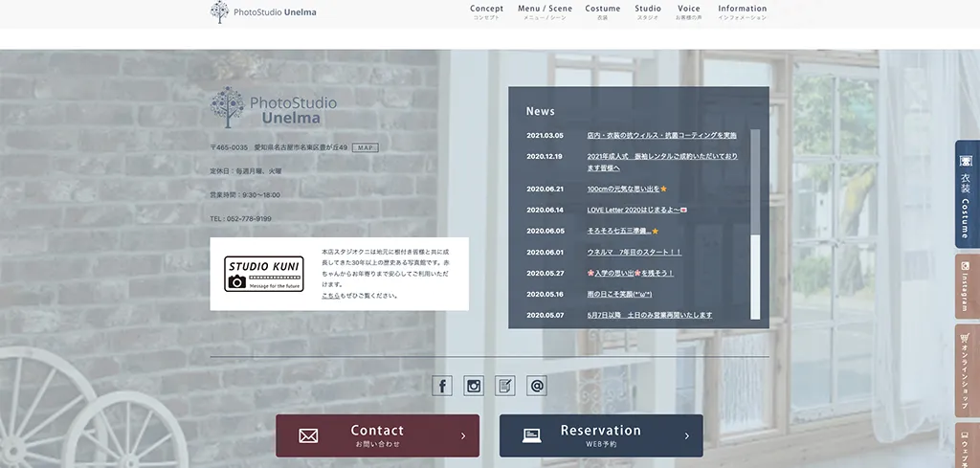Open the 入学の思い出を残そう news link

click(x=630, y=273)
